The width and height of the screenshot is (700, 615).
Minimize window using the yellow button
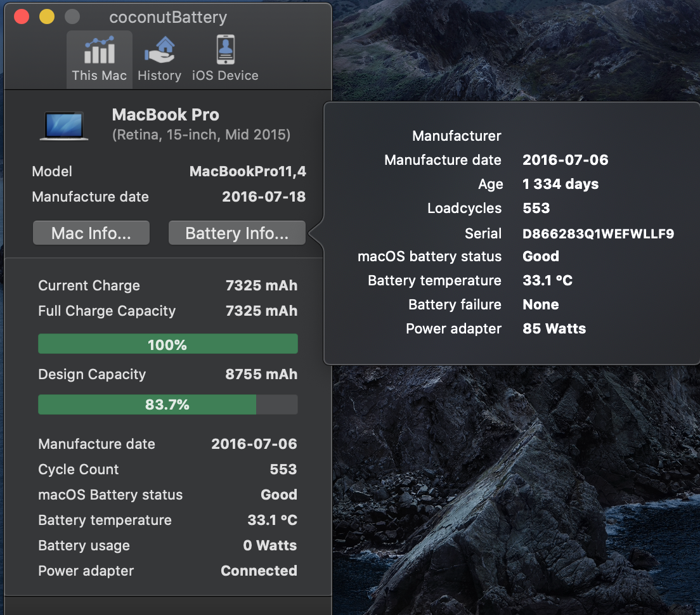[x=47, y=17]
